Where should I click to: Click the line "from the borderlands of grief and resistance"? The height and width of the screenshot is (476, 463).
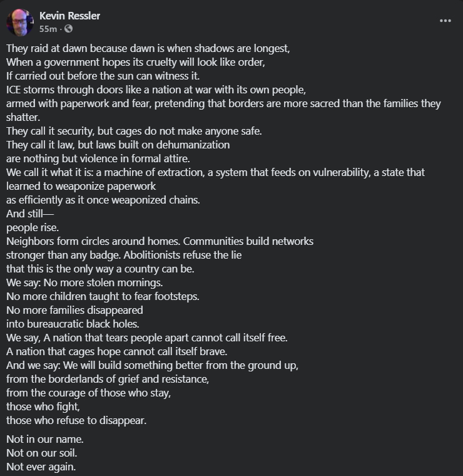click(x=108, y=379)
